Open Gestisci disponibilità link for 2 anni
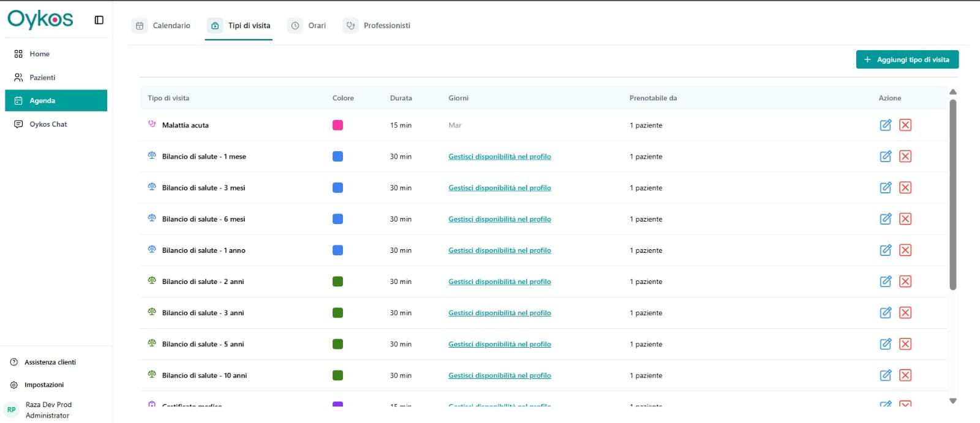This screenshot has width=980, height=423. [500, 282]
